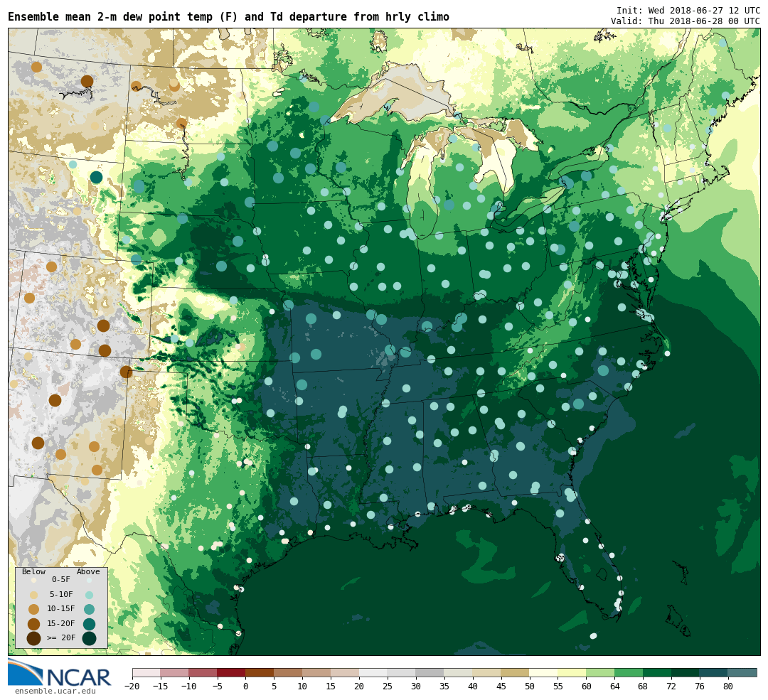Click the Below 10-15F legend circle
The image size is (768, 700).
(33, 610)
